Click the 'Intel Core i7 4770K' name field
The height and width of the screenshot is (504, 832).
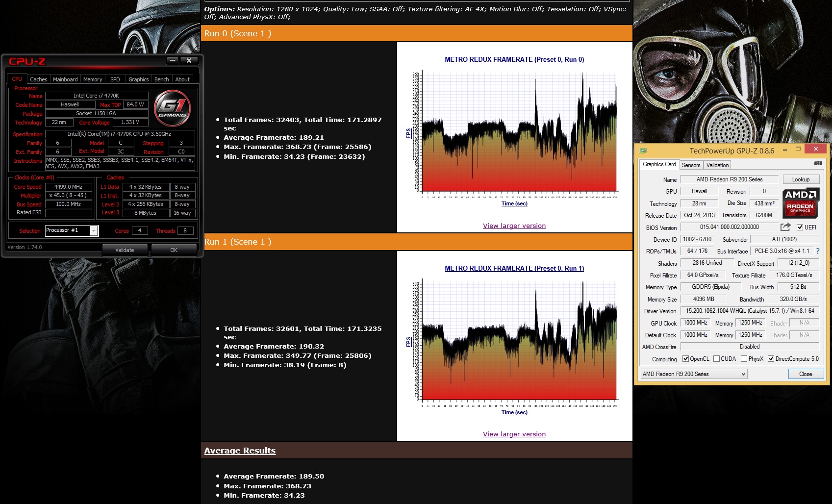tap(97, 96)
